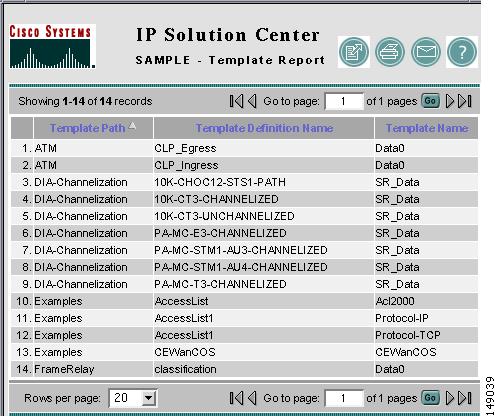Click the export report icon
The image size is (495, 416).
click(354, 52)
